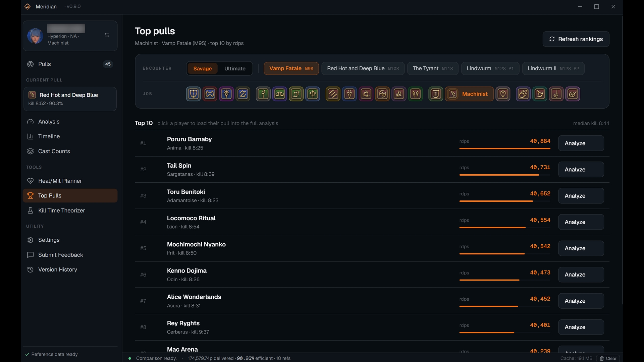Select the Samurai job icon
This screenshot has height=362, width=644.
[382, 94]
